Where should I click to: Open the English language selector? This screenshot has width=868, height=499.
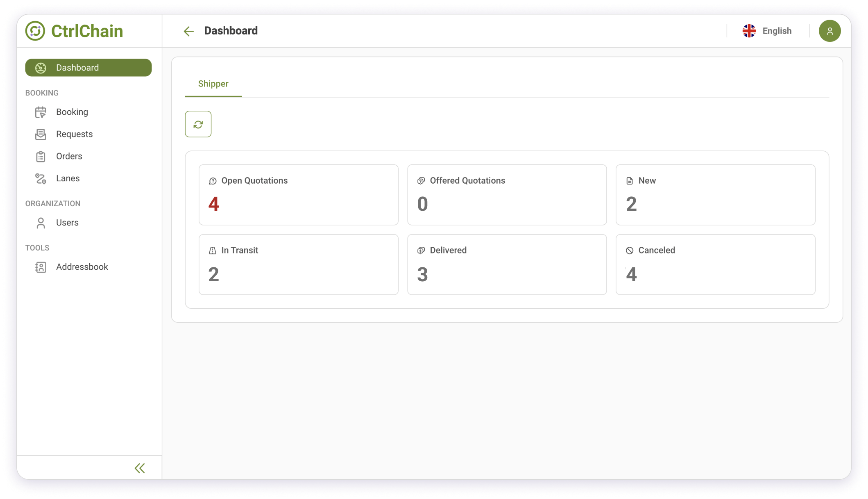tap(768, 31)
